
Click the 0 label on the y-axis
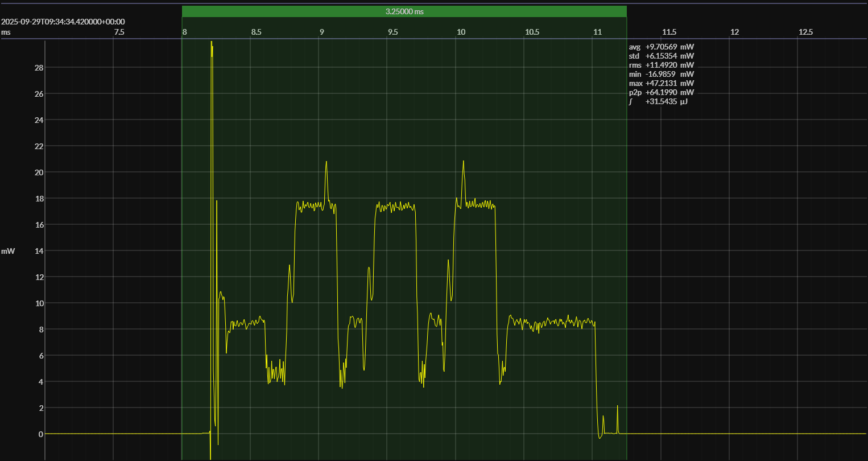click(x=40, y=434)
